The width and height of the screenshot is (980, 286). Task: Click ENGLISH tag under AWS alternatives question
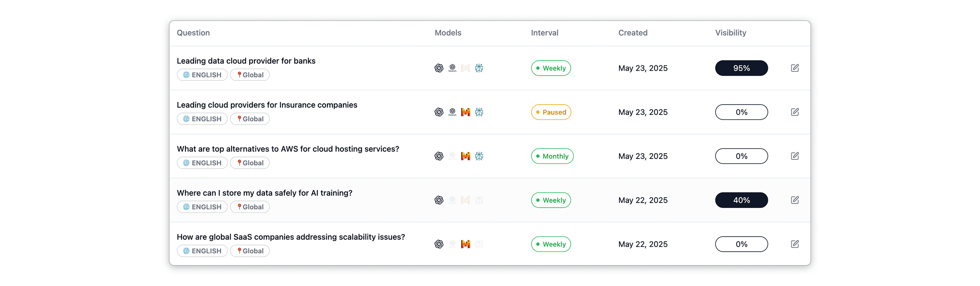[202, 163]
